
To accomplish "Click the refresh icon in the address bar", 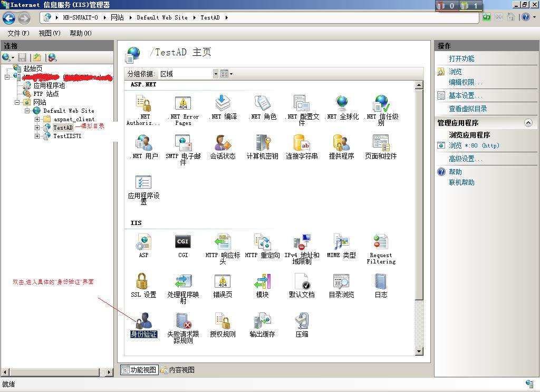I will 487,17.
